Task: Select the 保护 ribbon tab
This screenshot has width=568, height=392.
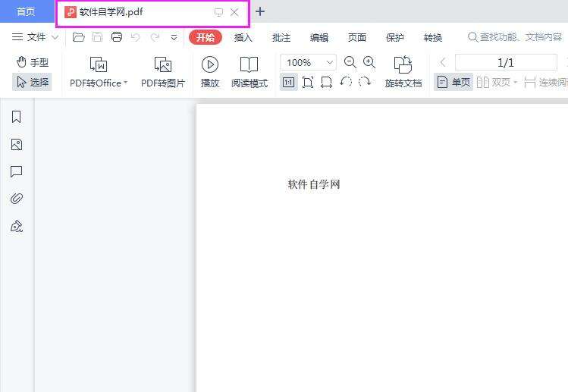Action: click(x=395, y=37)
